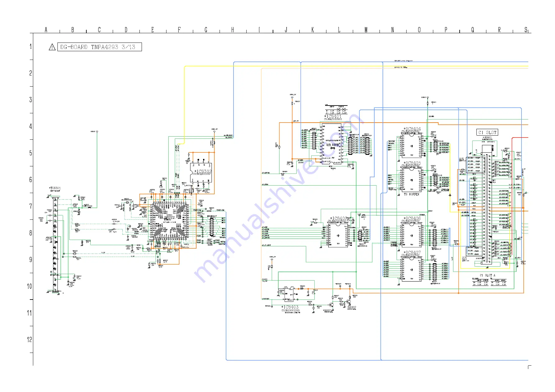Click the power terminal circle above IC8302
Image resolution: width=555 pixels, height=392 pixels.
(x=214, y=132)
